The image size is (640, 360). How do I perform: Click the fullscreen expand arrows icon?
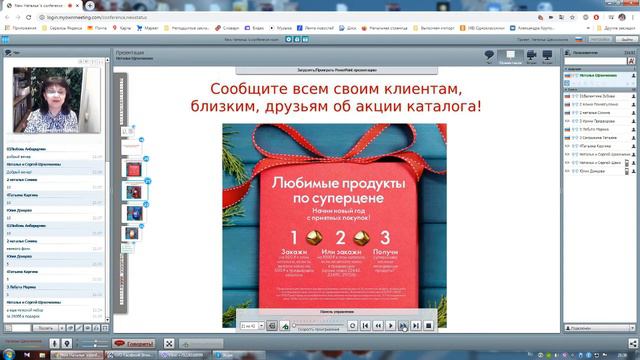coord(169,343)
